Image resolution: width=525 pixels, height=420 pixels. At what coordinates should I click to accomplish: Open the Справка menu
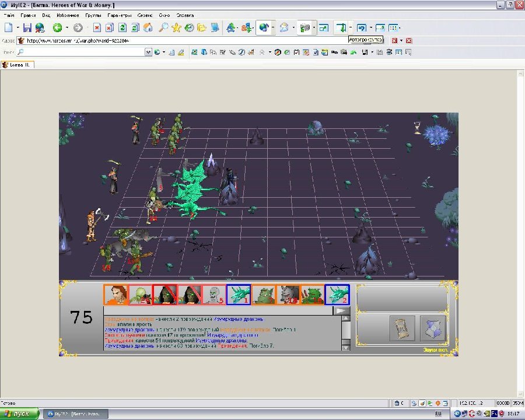tap(185, 15)
